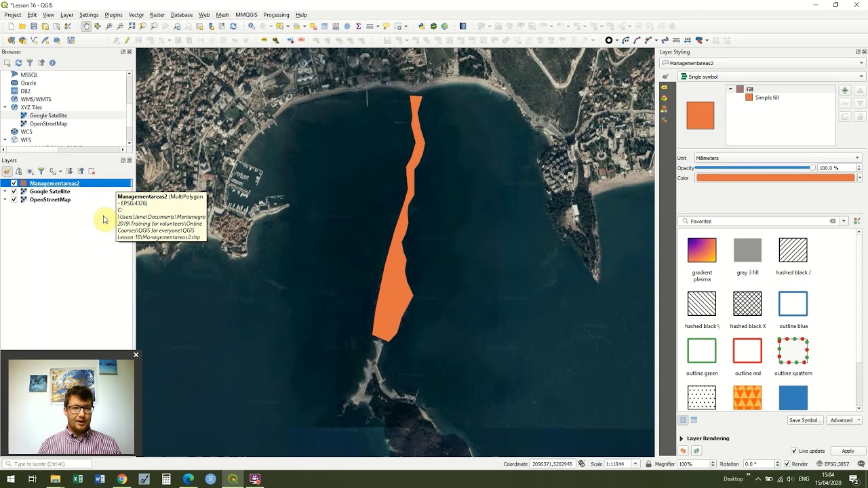Image resolution: width=868 pixels, height=488 pixels.
Task: Click the Remove Layer icon in Layers panel
Action: pyautogui.click(x=92, y=171)
